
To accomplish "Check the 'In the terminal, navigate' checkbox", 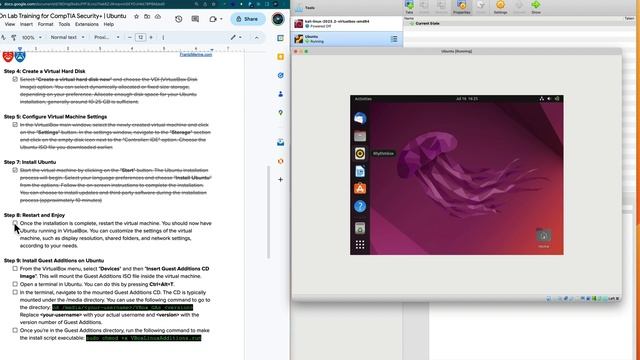I will point(15,292).
